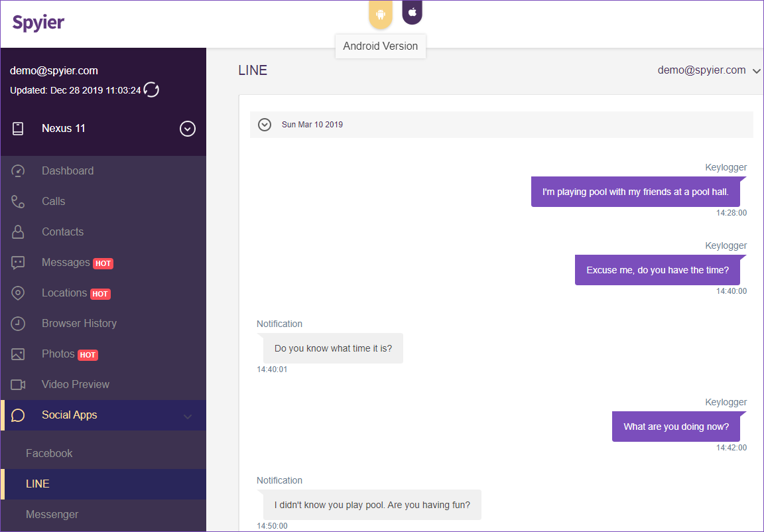Viewport: 764px width, 532px height.
Task: Collapse the Social Apps chevron
Action: (x=188, y=417)
